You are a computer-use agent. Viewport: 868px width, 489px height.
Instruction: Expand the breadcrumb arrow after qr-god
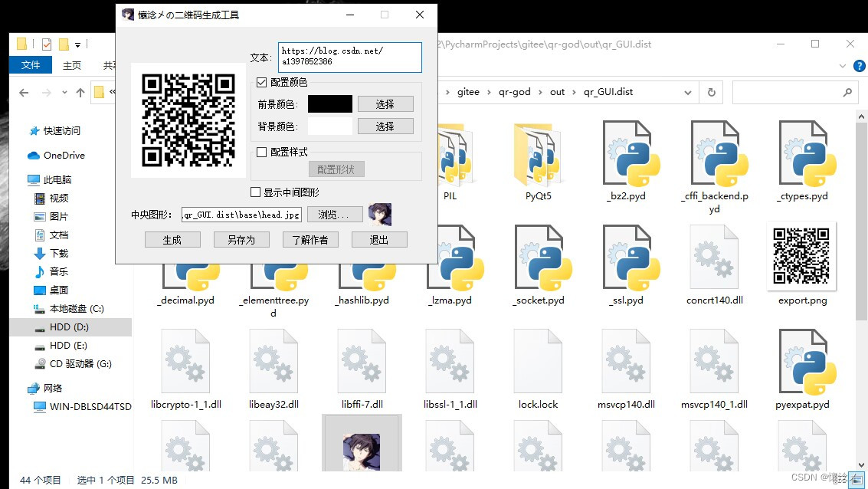pos(540,93)
